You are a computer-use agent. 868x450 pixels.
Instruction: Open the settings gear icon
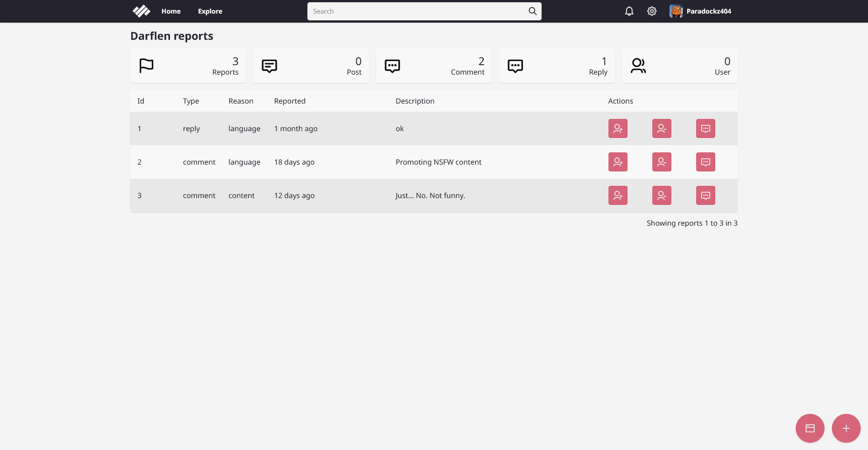651,11
